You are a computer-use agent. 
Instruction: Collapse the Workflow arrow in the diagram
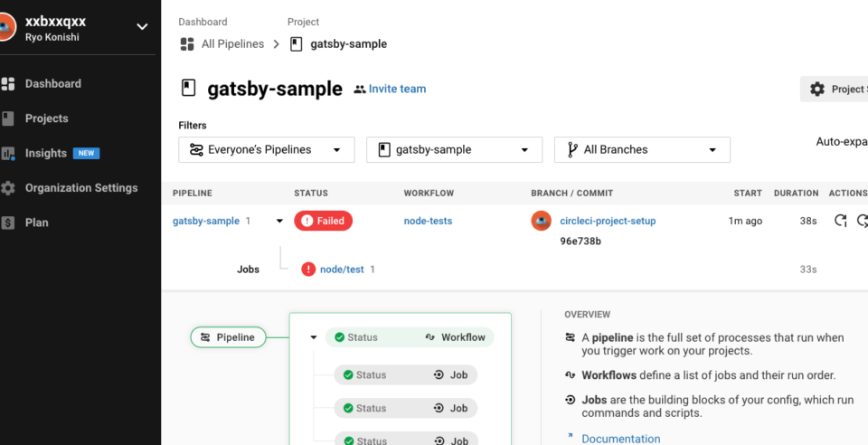pyautogui.click(x=314, y=337)
